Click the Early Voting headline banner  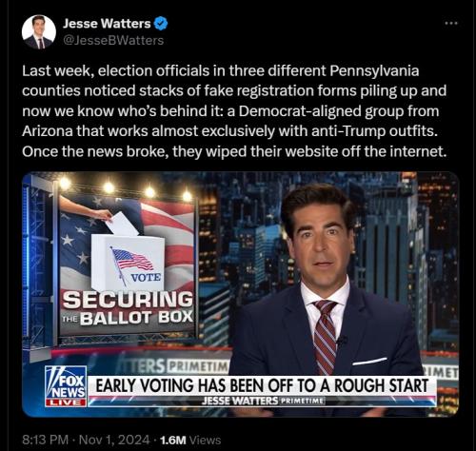point(262,386)
